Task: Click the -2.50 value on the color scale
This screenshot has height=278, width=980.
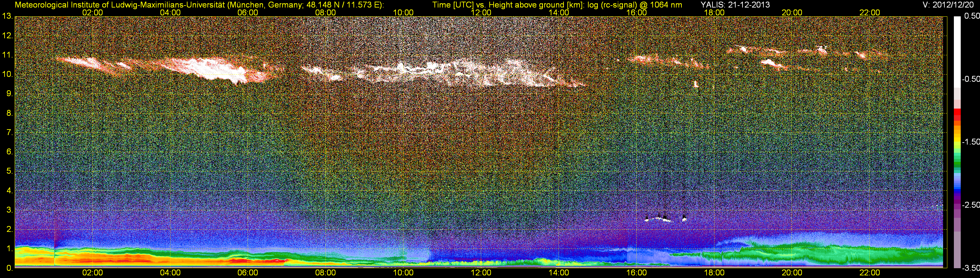Action: [x=971, y=205]
